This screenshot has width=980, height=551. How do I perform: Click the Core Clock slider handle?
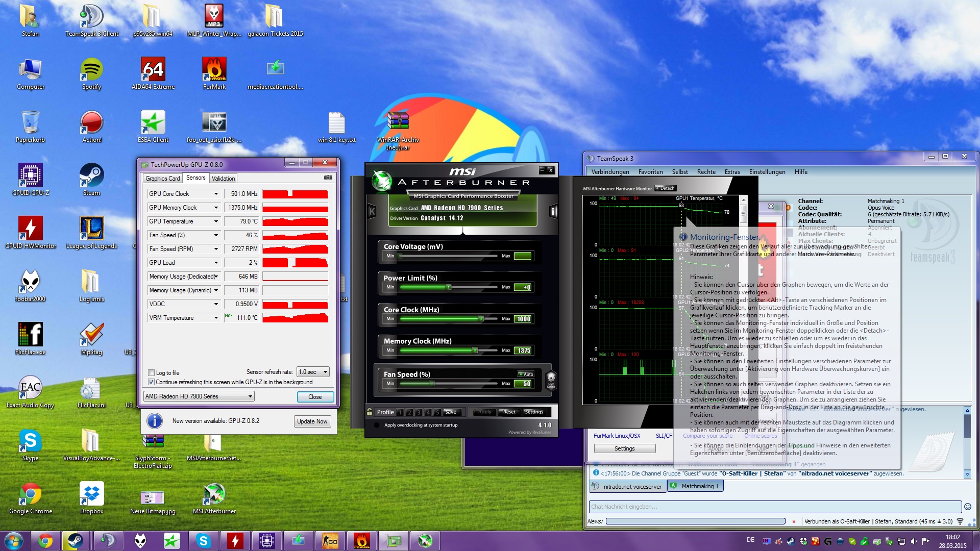481,318
